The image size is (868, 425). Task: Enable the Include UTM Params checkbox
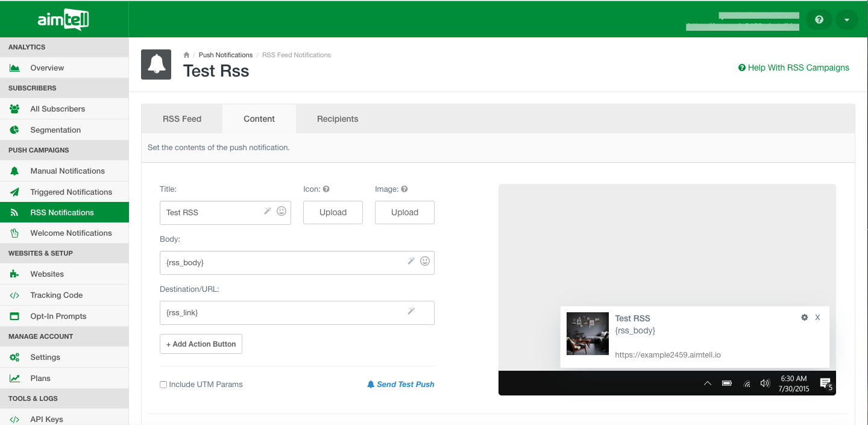pos(163,385)
